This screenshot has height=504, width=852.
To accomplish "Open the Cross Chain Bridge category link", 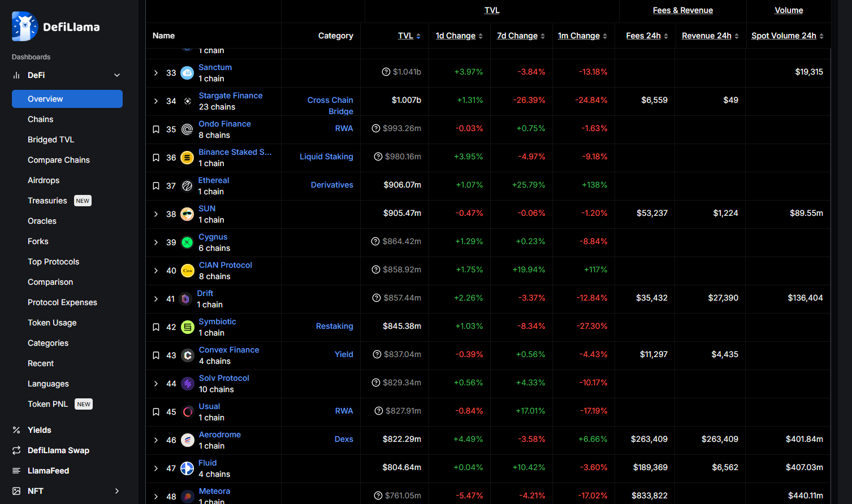I will click(330, 106).
